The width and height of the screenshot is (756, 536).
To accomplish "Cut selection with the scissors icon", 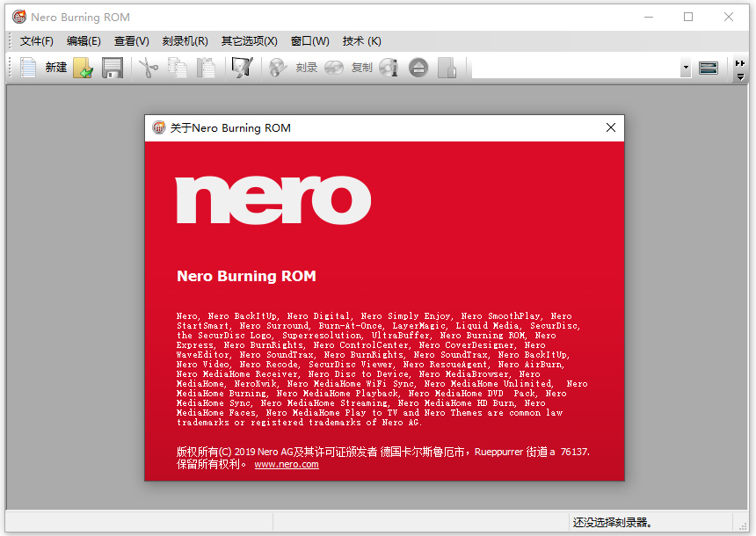I will point(147,68).
